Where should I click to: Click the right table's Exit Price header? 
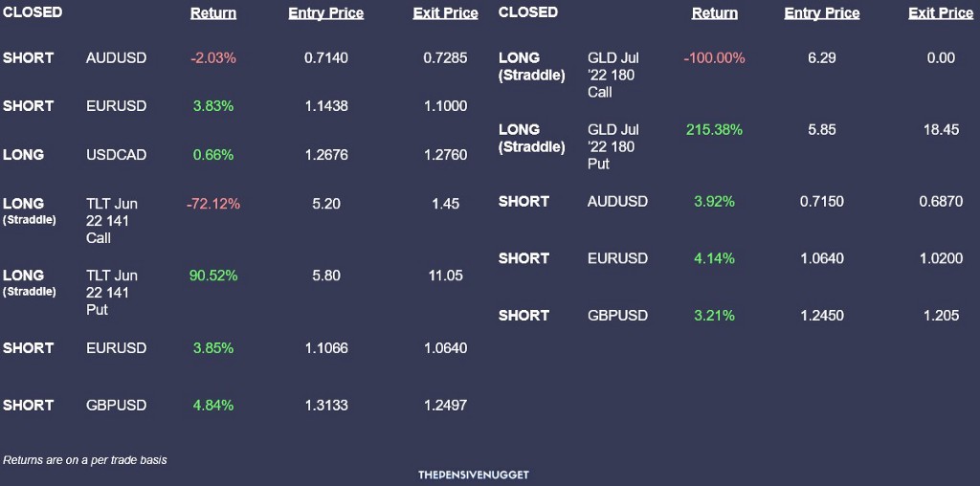pyautogui.click(x=941, y=13)
